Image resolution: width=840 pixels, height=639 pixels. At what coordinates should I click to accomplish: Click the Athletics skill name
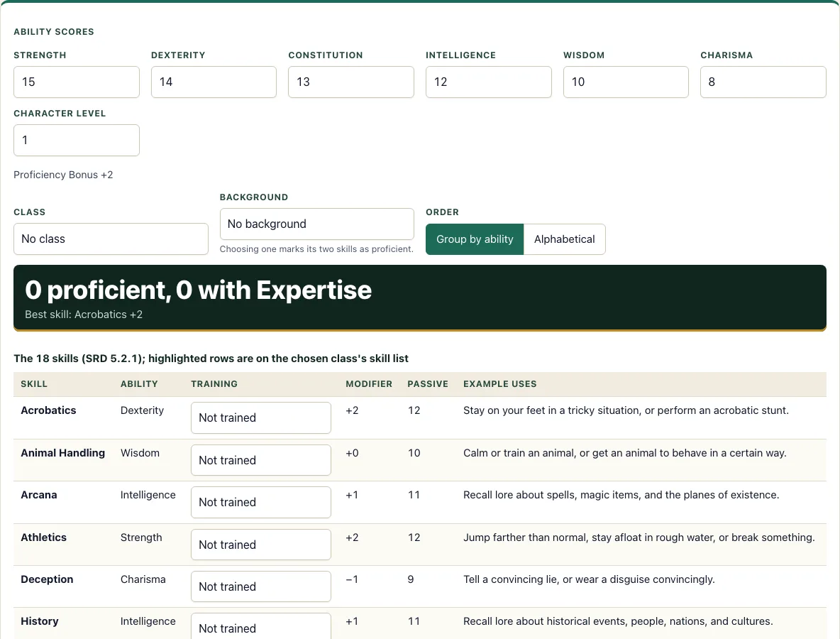point(44,537)
